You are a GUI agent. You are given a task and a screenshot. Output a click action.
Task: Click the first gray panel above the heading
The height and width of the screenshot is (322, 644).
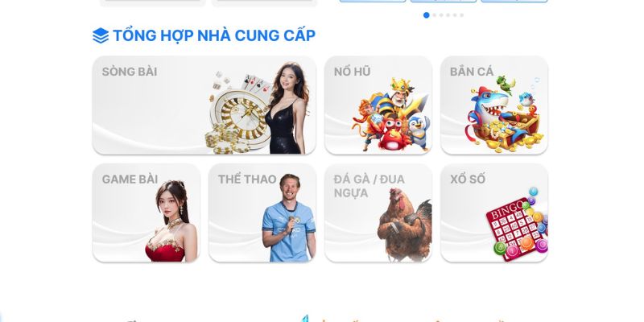(152, 3)
